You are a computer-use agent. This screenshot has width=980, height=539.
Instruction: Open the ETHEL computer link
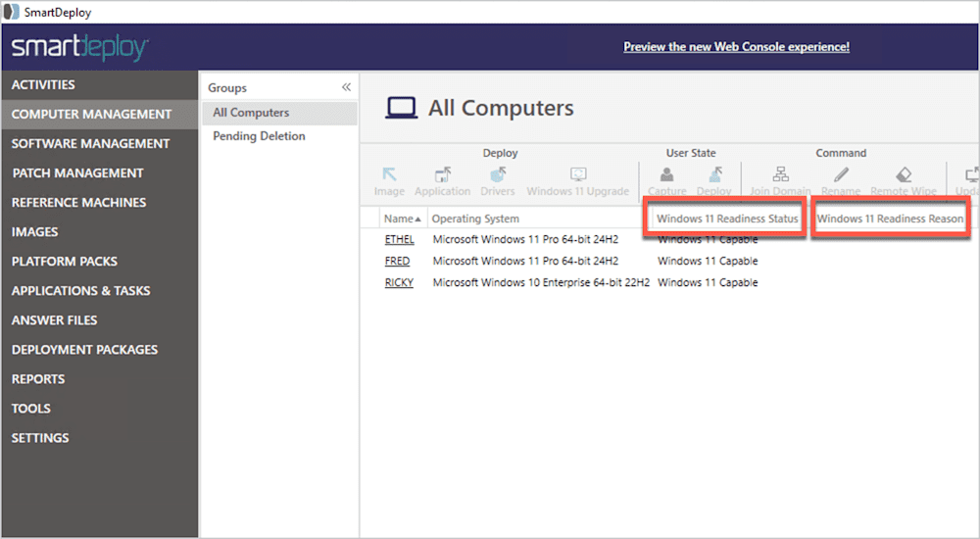(400, 239)
